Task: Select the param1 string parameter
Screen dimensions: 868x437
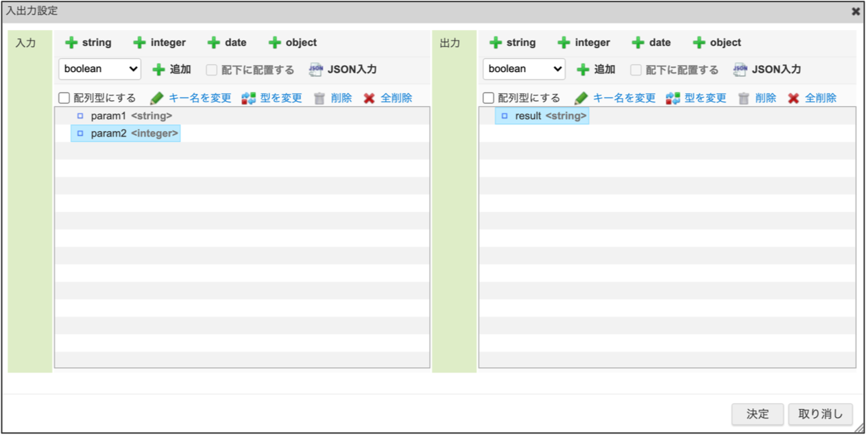Action: (x=123, y=116)
